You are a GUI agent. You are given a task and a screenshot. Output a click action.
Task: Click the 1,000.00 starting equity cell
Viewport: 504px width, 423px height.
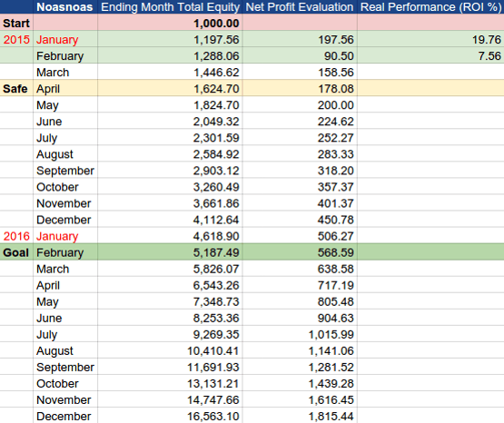pyautogui.click(x=170, y=23)
